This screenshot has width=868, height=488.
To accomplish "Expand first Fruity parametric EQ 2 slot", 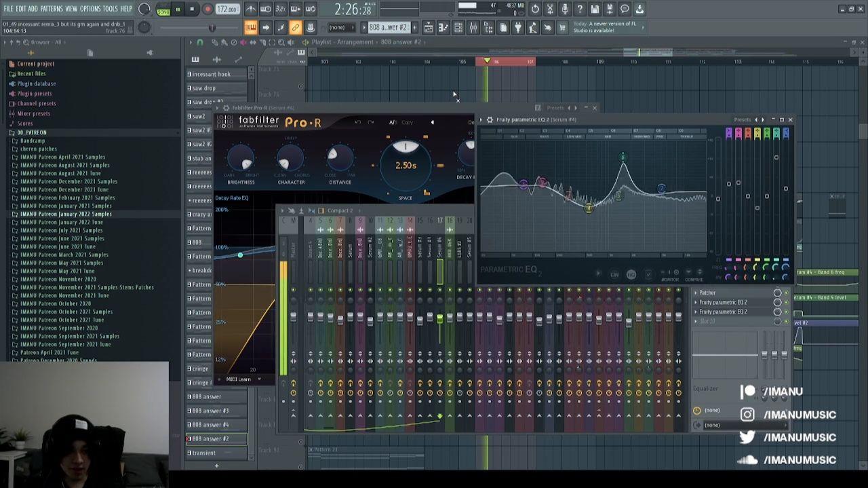I will (x=696, y=303).
